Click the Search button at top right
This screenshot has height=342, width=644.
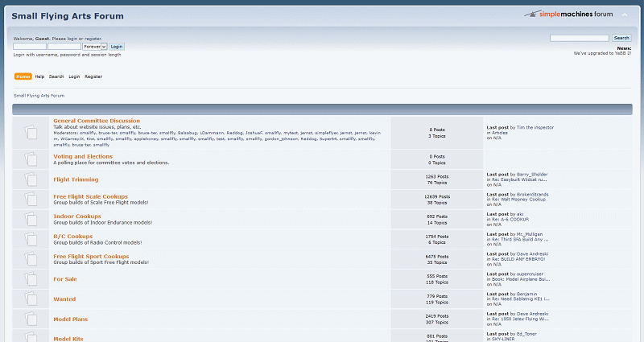[x=621, y=38]
